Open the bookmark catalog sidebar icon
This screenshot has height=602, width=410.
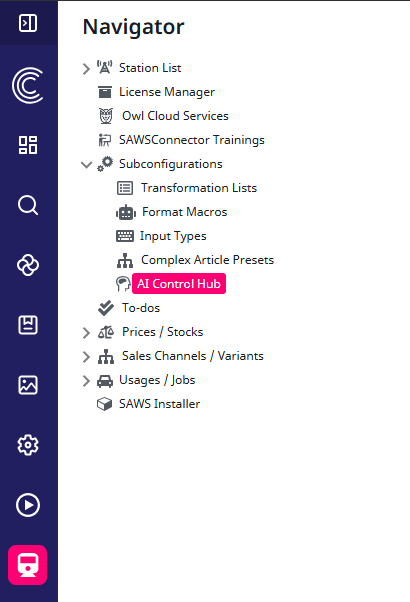click(x=28, y=325)
